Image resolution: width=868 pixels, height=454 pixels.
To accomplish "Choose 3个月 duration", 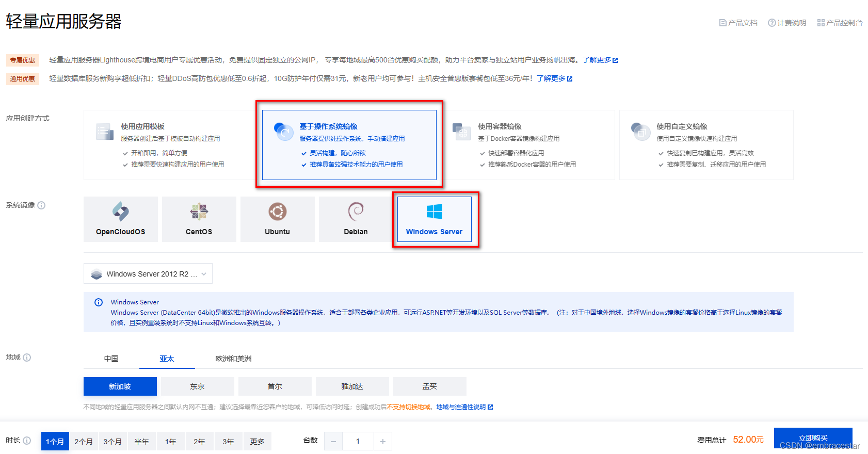I will [x=112, y=441].
